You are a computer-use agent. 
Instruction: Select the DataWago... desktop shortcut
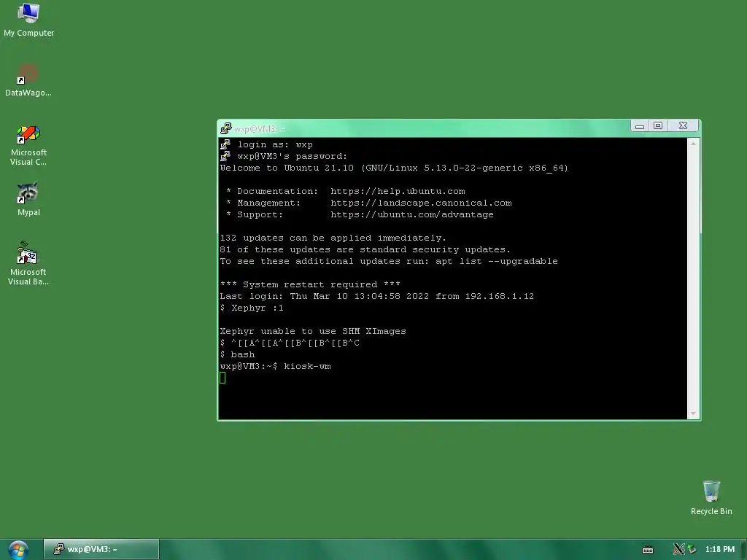click(x=28, y=80)
